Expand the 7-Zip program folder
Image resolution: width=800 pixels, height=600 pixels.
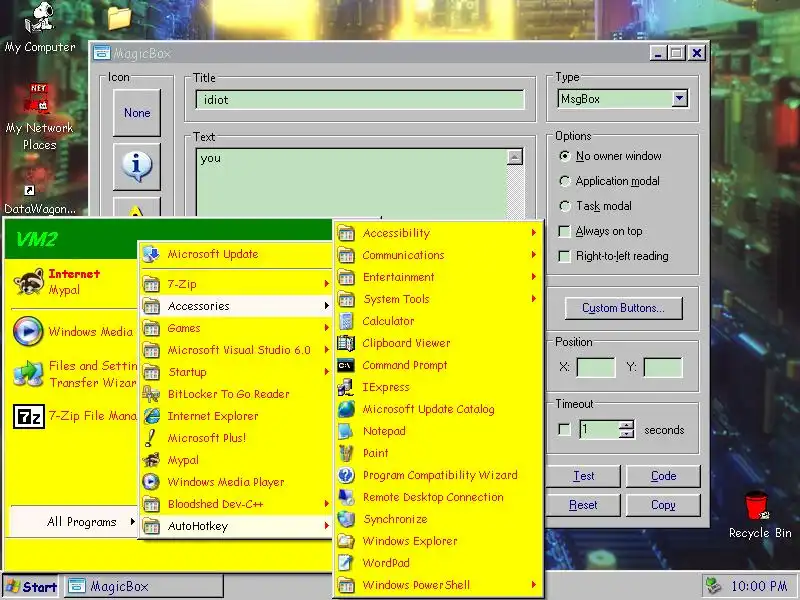tap(236, 284)
